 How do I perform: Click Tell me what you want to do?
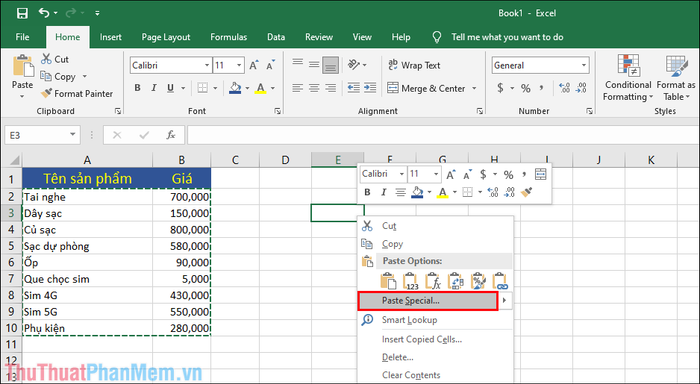pyautogui.click(x=507, y=37)
